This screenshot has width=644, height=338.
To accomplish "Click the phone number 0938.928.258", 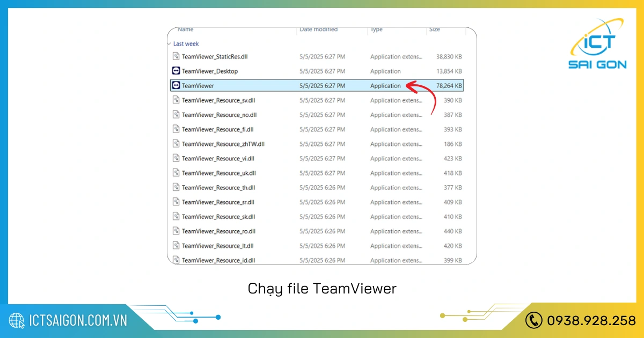I will point(591,320).
